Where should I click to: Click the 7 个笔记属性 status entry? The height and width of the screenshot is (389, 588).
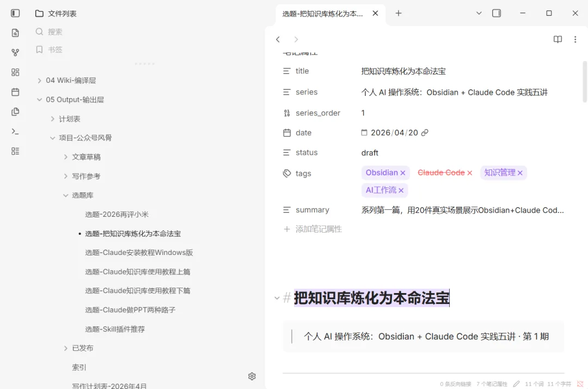[x=492, y=384]
